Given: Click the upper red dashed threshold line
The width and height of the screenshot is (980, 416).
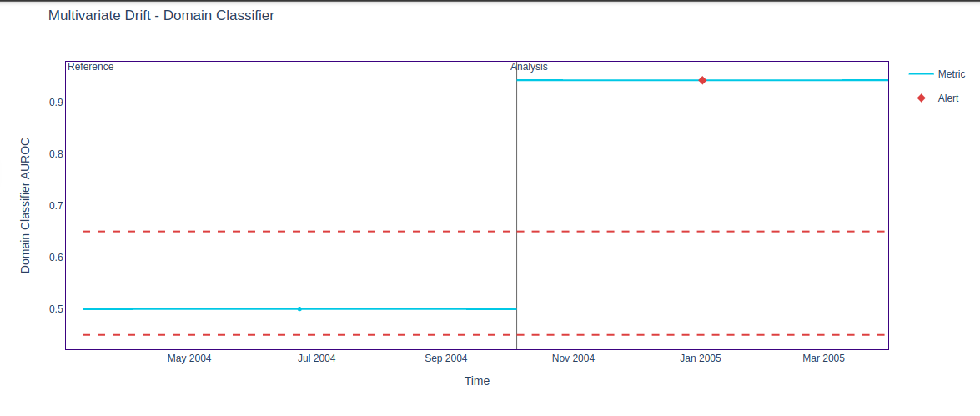Looking at the screenshot, I should pyautogui.click(x=334, y=231).
